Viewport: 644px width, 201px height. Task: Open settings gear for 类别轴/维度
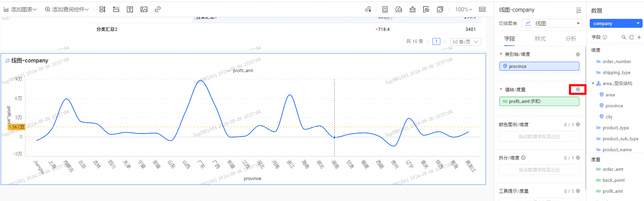tap(578, 55)
